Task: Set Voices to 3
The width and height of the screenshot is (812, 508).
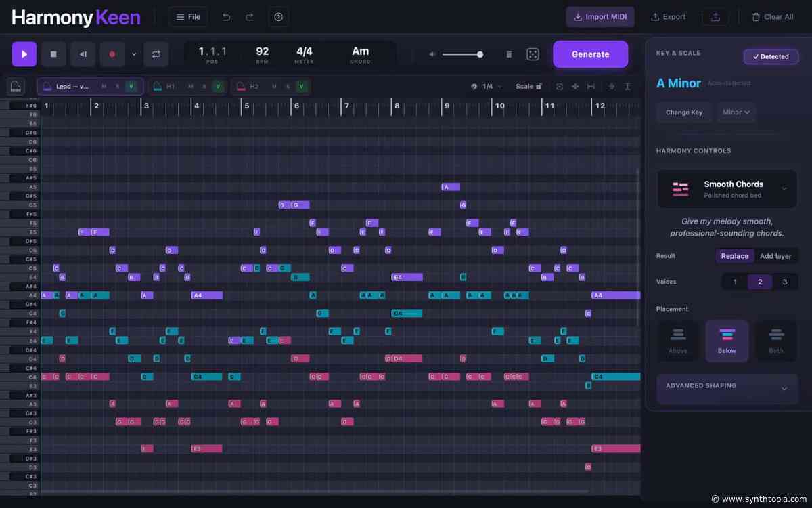Action: pos(785,282)
